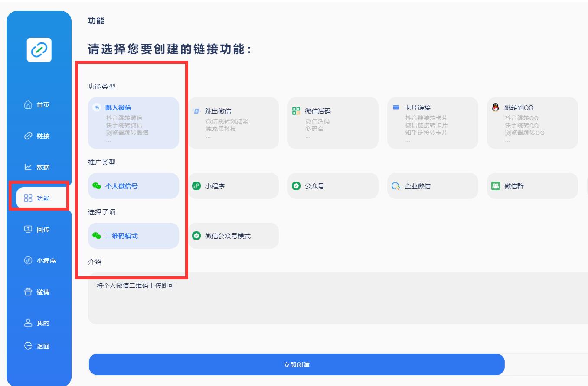The image size is (588, 386).
Task: Click the chat icon on 企业微信
Action: click(396, 186)
